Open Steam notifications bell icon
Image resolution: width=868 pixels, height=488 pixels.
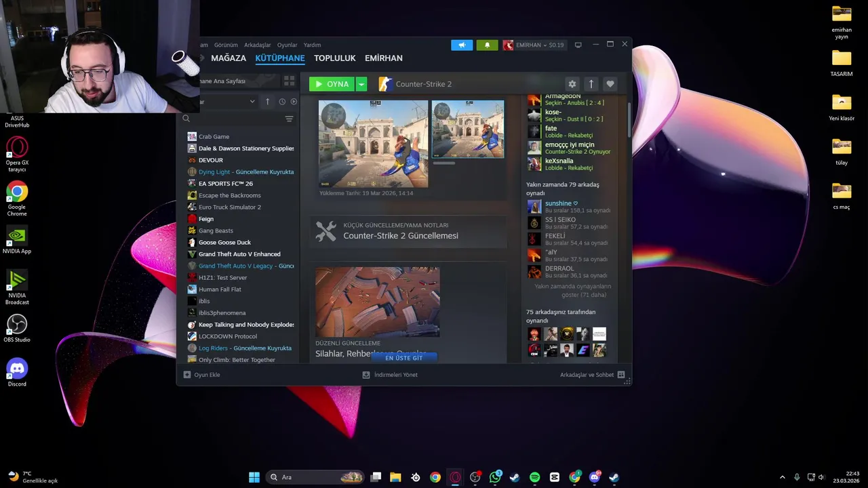point(487,45)
